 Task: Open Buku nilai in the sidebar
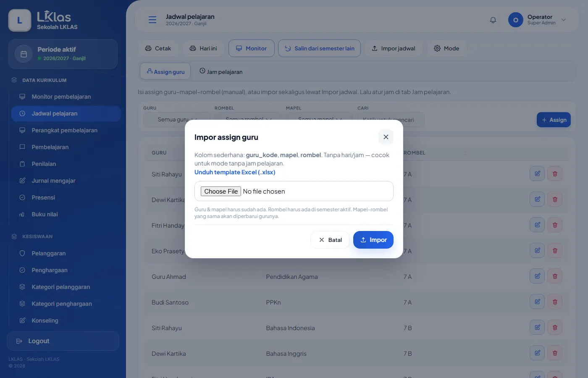[66, 214]
